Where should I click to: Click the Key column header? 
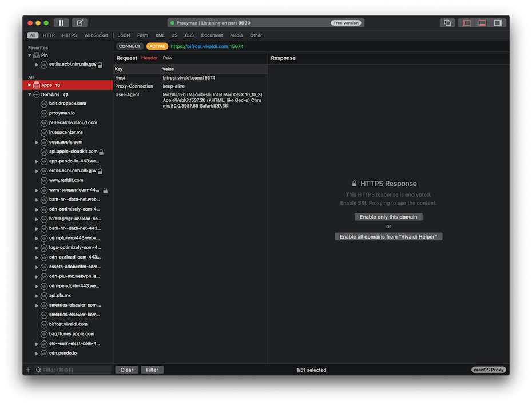pyautogui.click(x=137, y=69)
